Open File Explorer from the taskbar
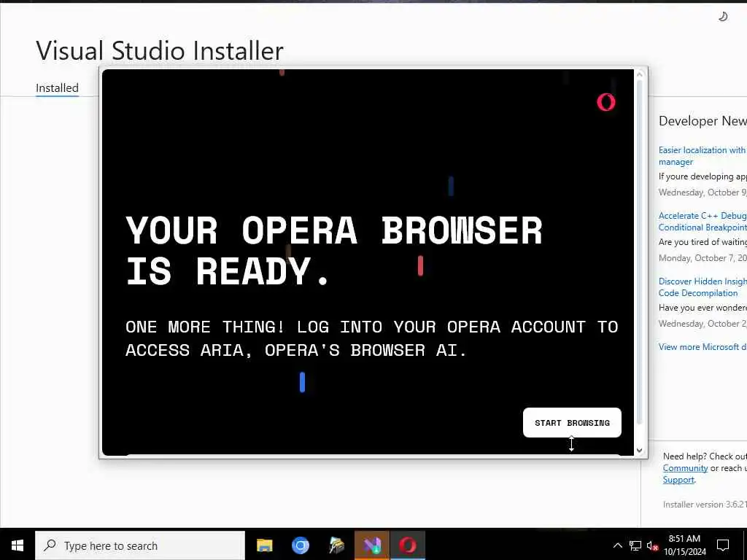The image size is (747, 560). click(x=264, y=545)
